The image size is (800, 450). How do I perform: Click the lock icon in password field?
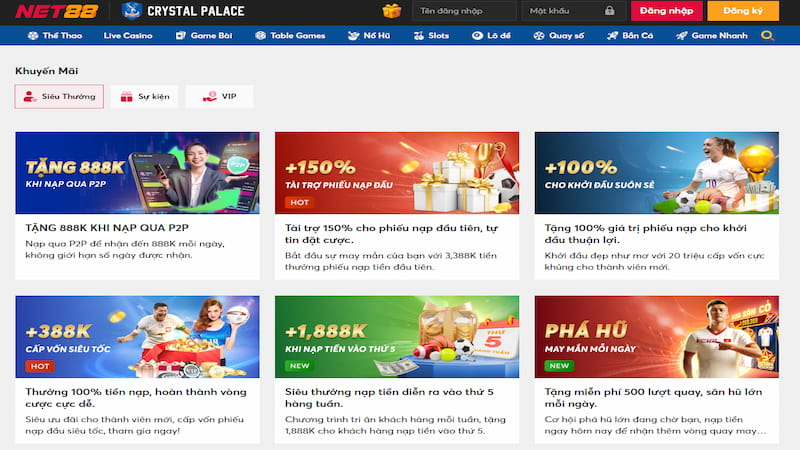tap(610, 11)
